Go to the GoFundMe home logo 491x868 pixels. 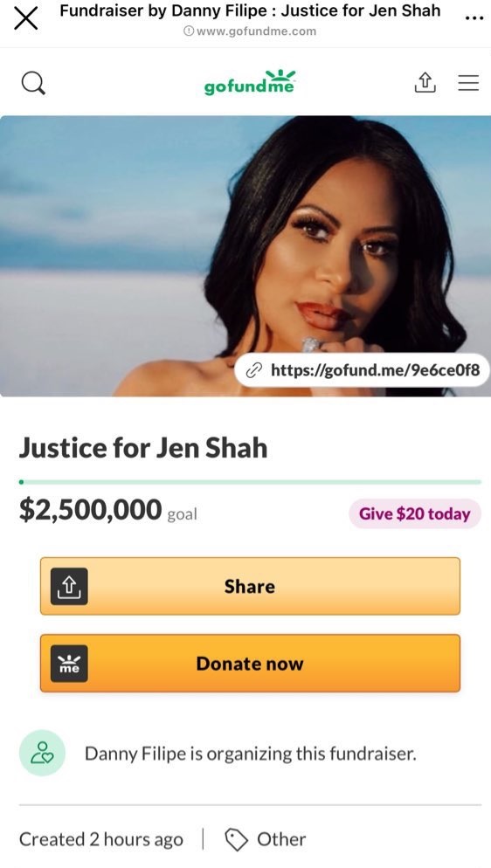250,83
